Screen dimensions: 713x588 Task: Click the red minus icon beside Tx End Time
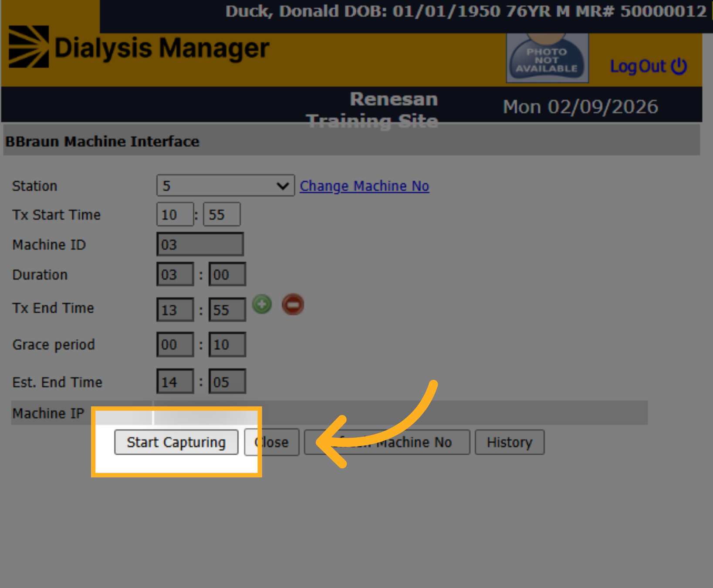pyautogui.click(x=293, y=304)
